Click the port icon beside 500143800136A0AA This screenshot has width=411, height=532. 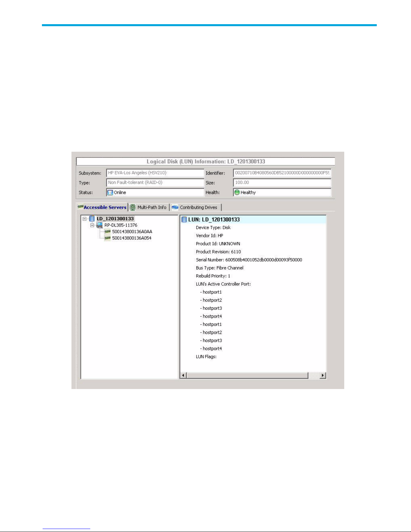107,232
